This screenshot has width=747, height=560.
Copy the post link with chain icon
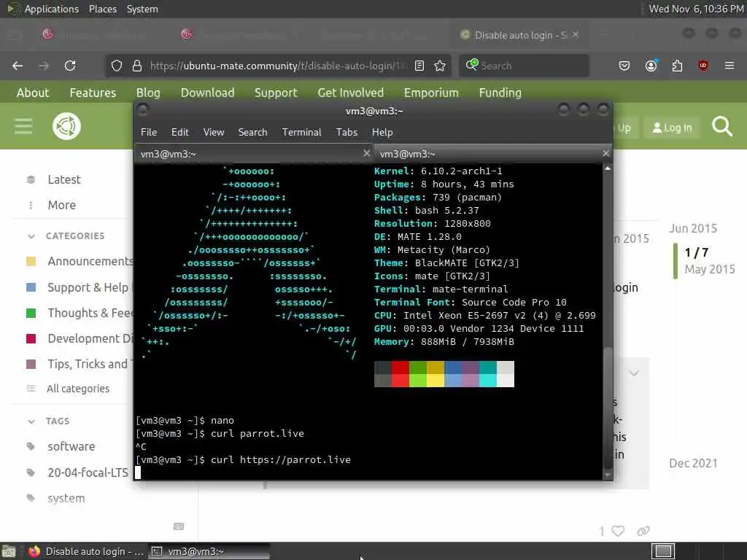(x=643, y=531)
